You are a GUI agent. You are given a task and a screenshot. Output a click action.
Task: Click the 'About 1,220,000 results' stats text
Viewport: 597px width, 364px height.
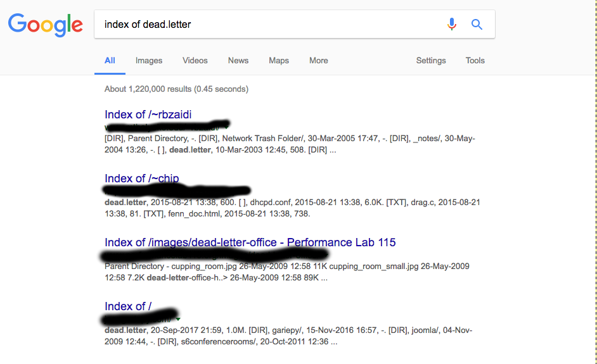point(176,89)
